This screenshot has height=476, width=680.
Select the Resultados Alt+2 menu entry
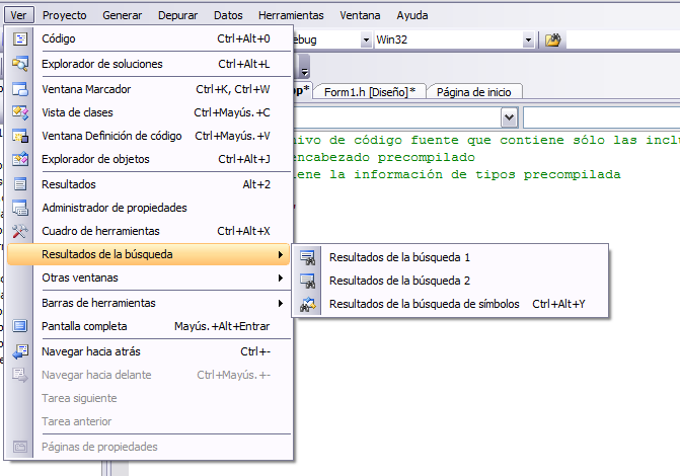pyautogui.click(x=149, y=184)
